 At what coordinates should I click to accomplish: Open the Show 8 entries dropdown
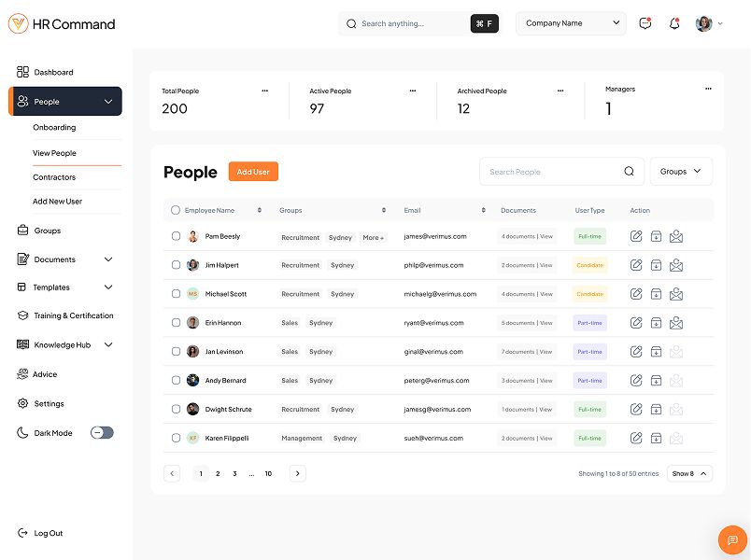point(689,473)
